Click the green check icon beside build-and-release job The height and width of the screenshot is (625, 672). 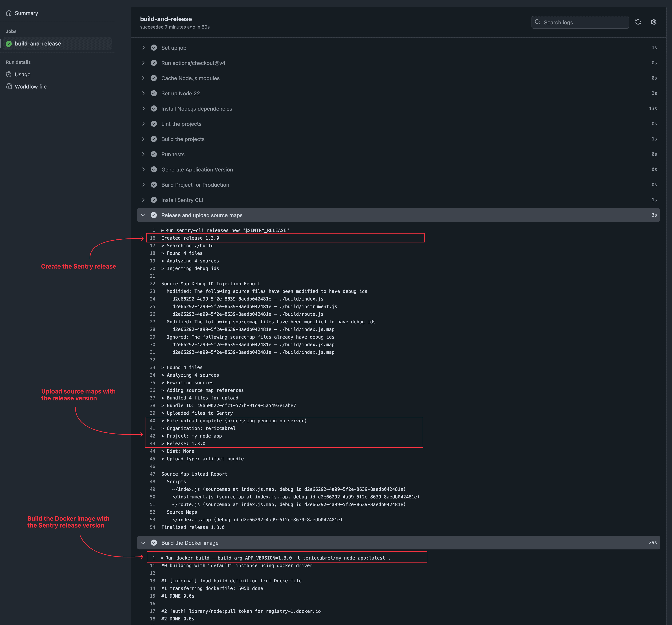tap(8, 43)
